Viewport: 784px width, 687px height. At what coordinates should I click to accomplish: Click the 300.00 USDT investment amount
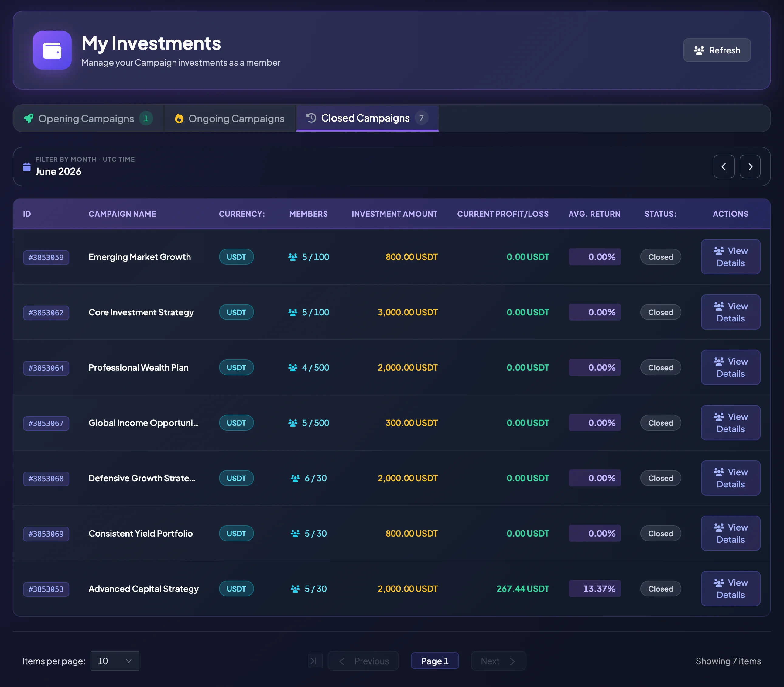coord(411,423)
